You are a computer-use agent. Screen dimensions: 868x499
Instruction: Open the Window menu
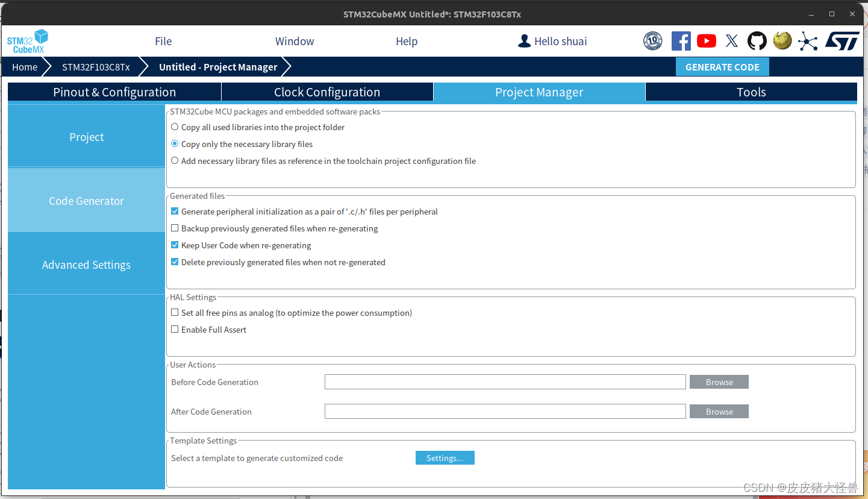295,41
